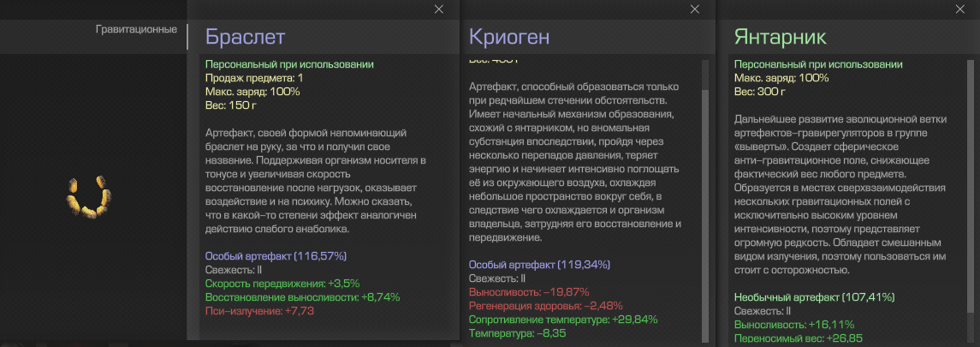Click Необычный артефакт (107,41%) label

[814, 296]
